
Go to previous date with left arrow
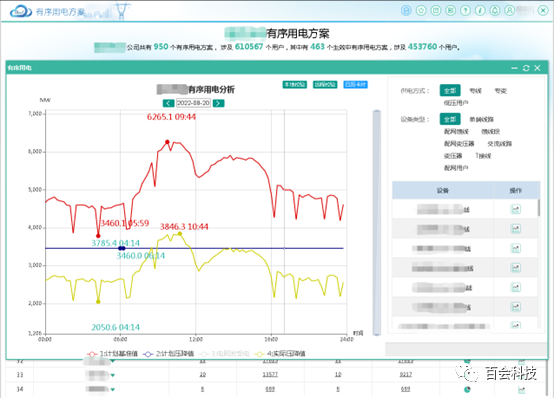click(168, 103)
